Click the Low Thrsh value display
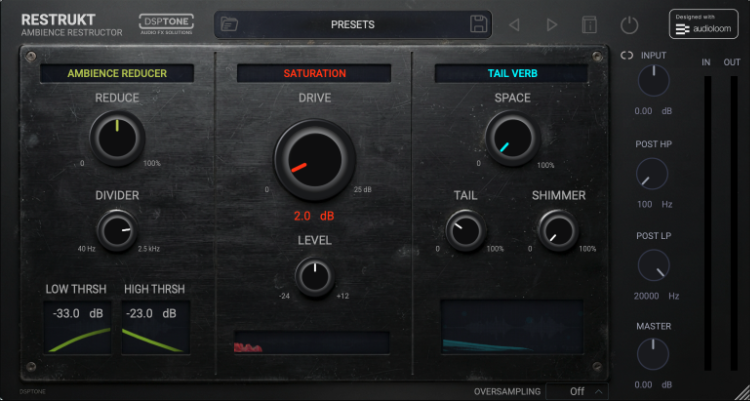 pyautogui.click(x=78, y=313)
